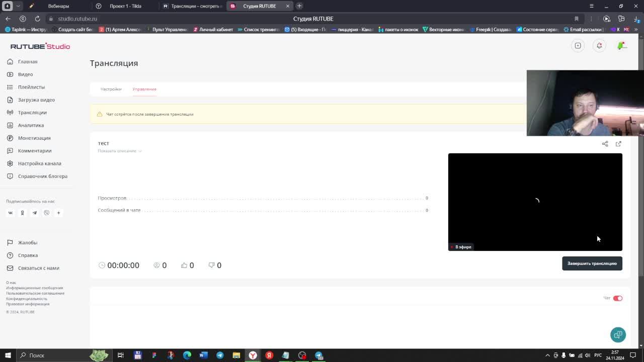The width and height of the screenshot is (644, 362).
Task: Click the browser back arrow
Action: pyautogui.click(x=8, y=19)
